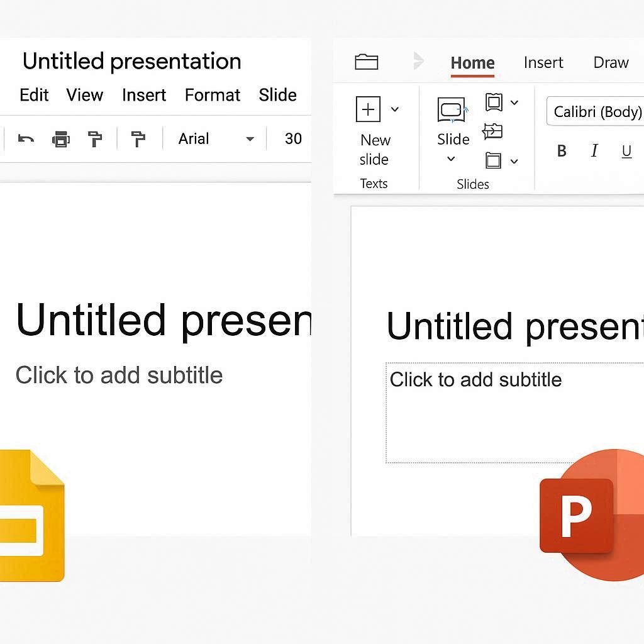The image size is (644, 644).
Task: Switch to the Draw tab in PowerPoint
Action: [x=611, y=62]
